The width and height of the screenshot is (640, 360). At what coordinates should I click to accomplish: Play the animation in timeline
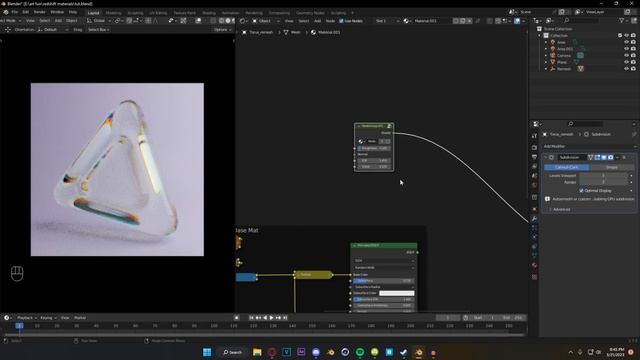tap(271, 318)
